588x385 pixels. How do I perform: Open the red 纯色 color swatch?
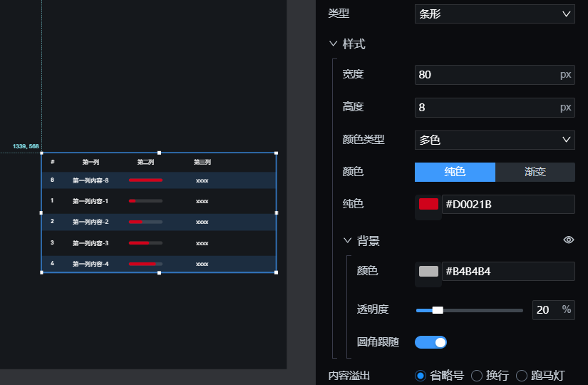click(x=428, y=204)
